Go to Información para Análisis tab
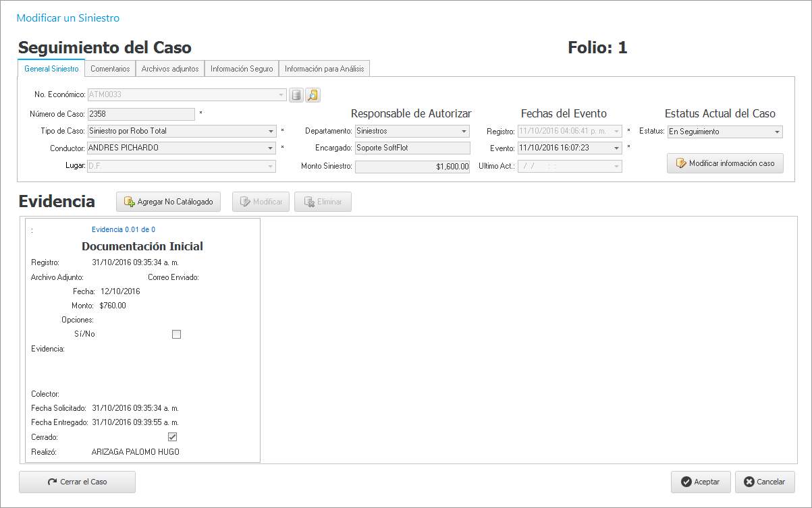Screen dimensions: 812x508 [324, 69]
